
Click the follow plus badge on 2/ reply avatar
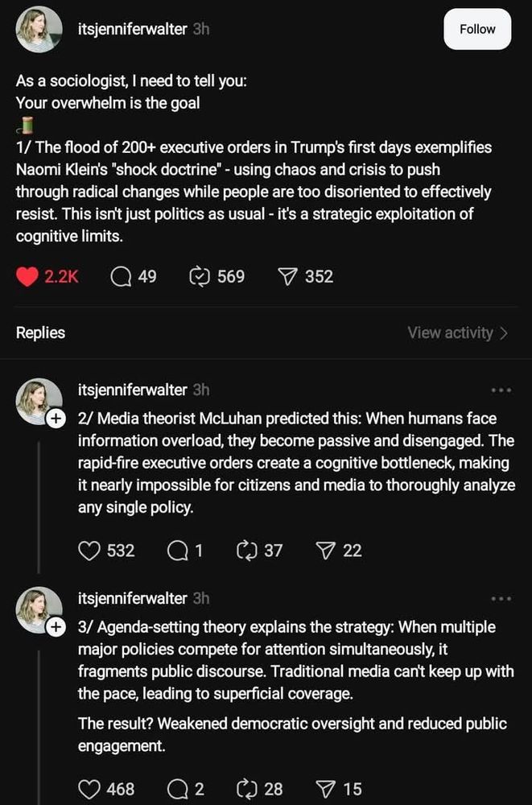click(55, 419)
